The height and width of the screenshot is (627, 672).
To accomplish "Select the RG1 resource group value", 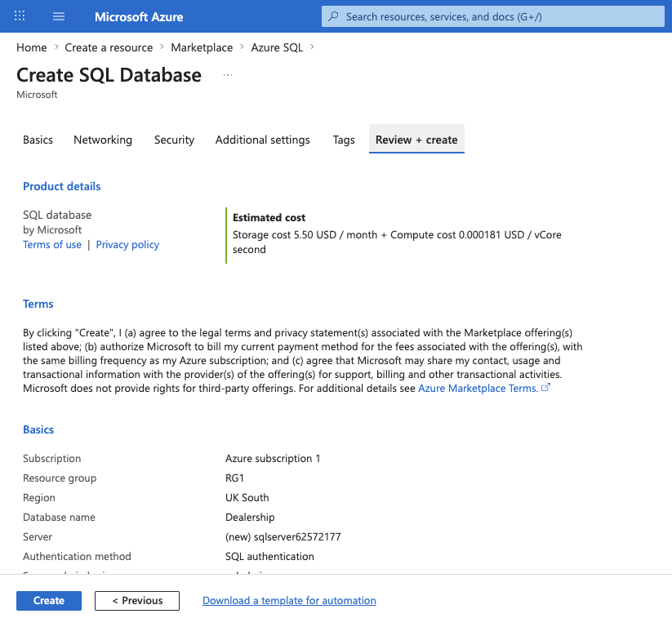I will click(235, 478).
